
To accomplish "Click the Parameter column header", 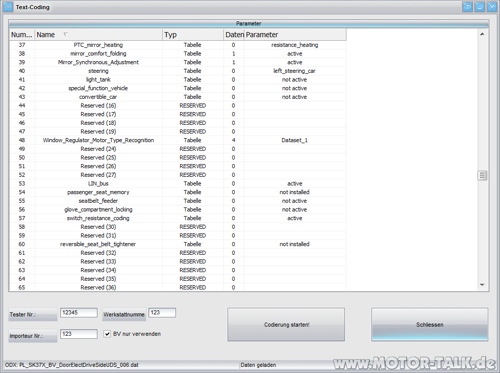I will coord(295,35).
